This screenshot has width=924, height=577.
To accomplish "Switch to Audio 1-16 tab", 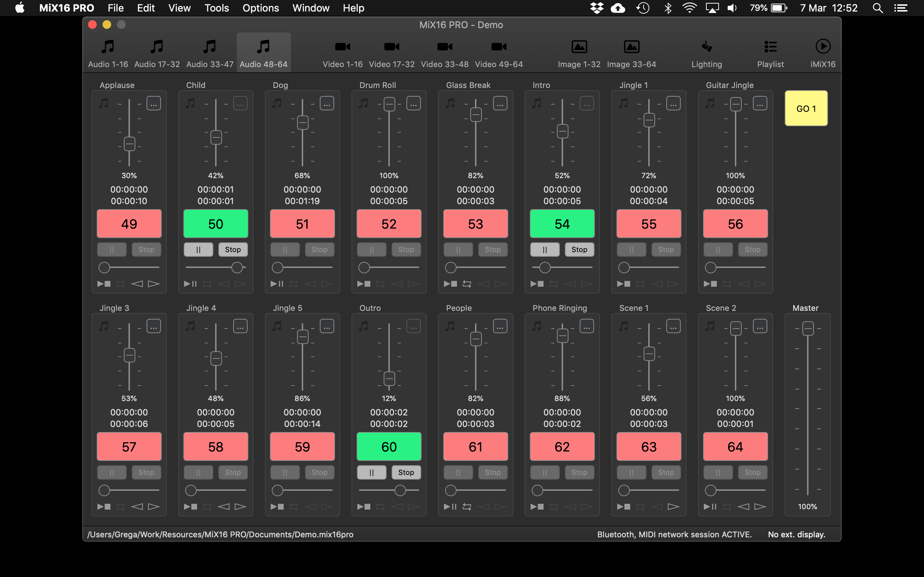I will [x=108, y=52].
